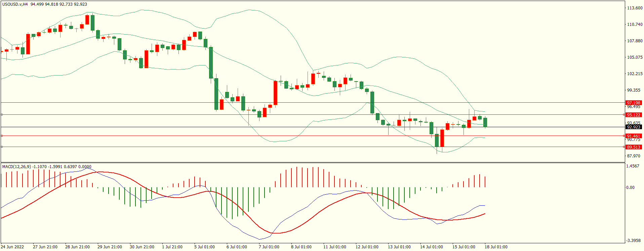Click the MACD -3.3958 scale value
This screenshot has height=251, width=644.
(633, 241)
